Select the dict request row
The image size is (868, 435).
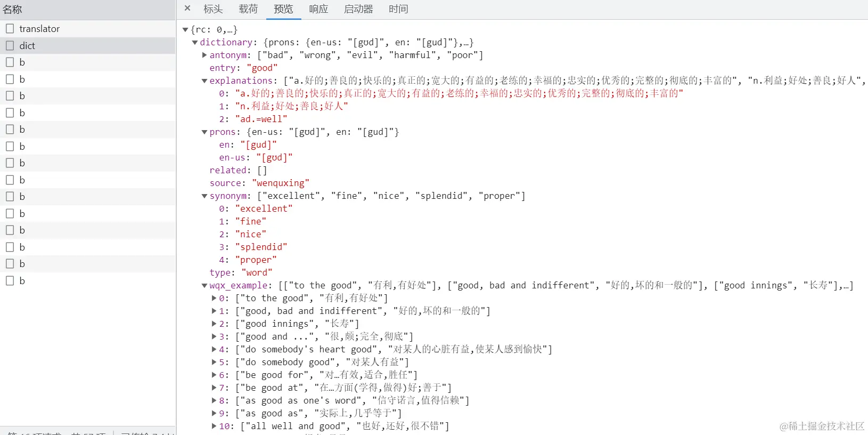tap(88, 46)
